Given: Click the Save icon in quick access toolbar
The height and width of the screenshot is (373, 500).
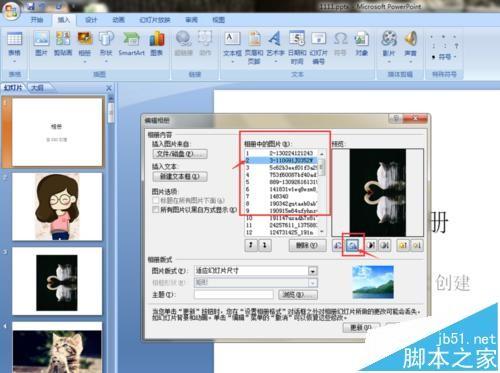Looking at the screenshot, I should pos(31,6).
